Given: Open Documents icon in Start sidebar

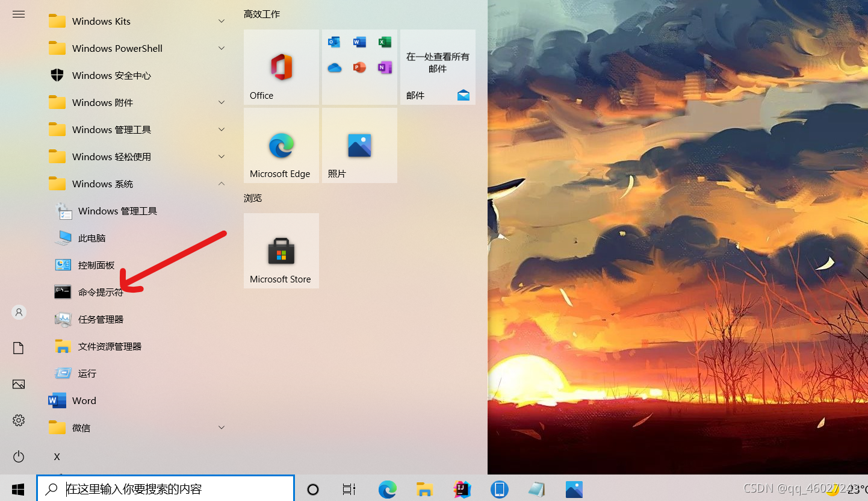Looking at the screenshot, I should pyautogui.click(x=19, y=348).
